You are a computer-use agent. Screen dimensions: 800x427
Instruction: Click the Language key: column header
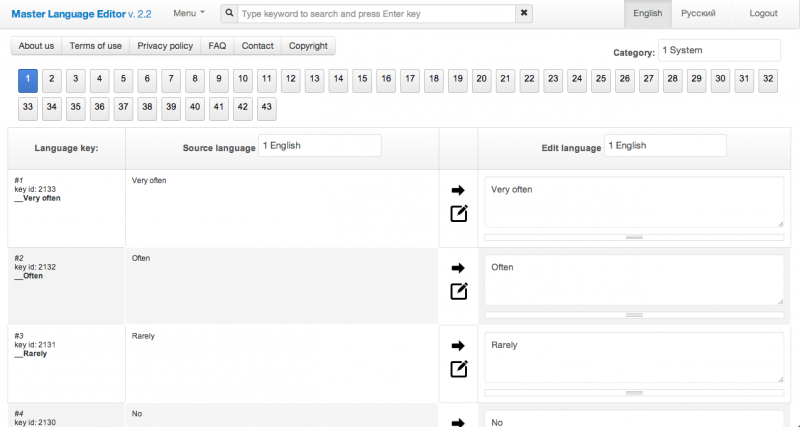[66, 148]
